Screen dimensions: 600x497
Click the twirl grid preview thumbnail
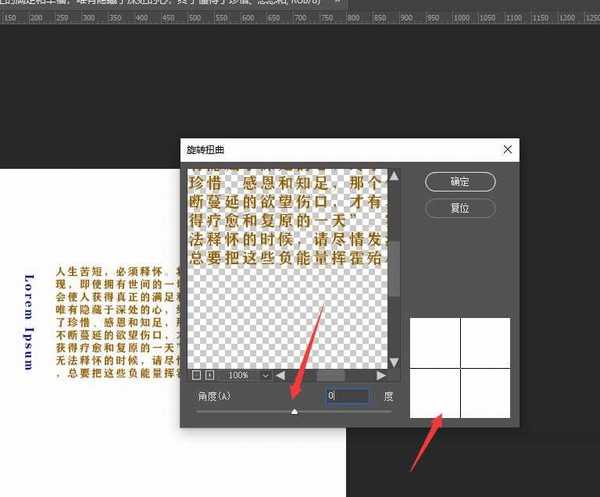point(460,367)
